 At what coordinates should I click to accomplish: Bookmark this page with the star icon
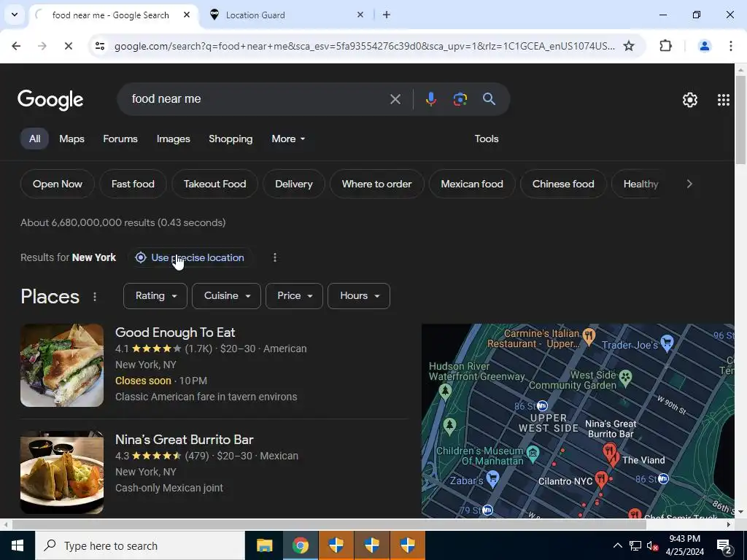click(x=629, y=46)
